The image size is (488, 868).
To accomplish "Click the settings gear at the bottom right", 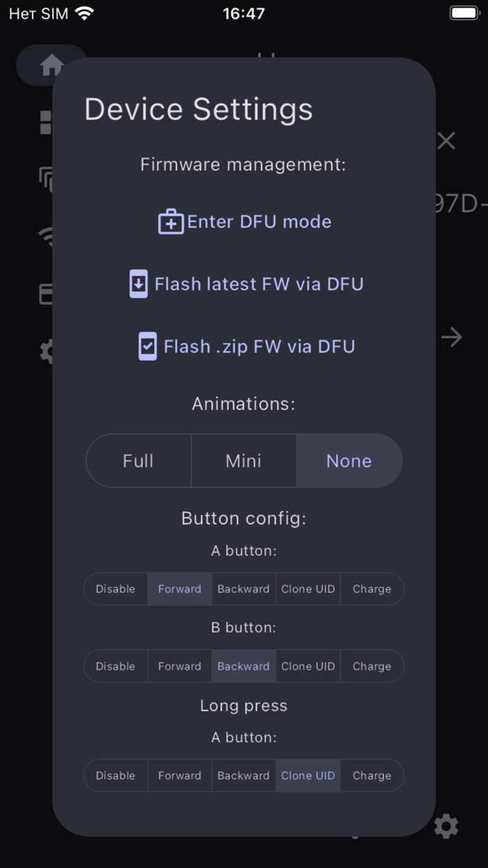I will pyautogui.click(x=446, y=827).
